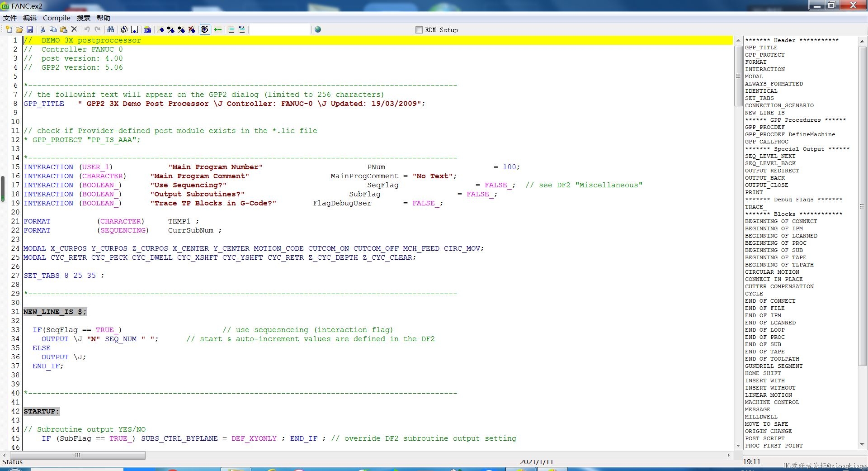Open Find with the binoculars icon

point(111,29)
